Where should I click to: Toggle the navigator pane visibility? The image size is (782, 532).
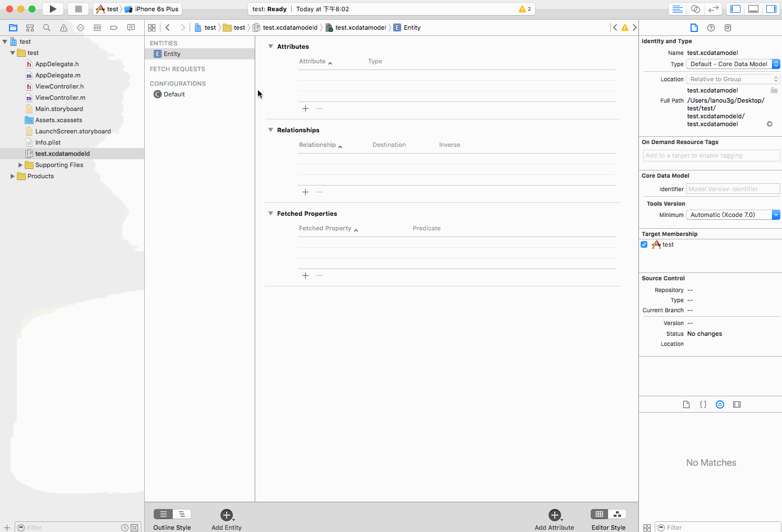tap(735, 9)
